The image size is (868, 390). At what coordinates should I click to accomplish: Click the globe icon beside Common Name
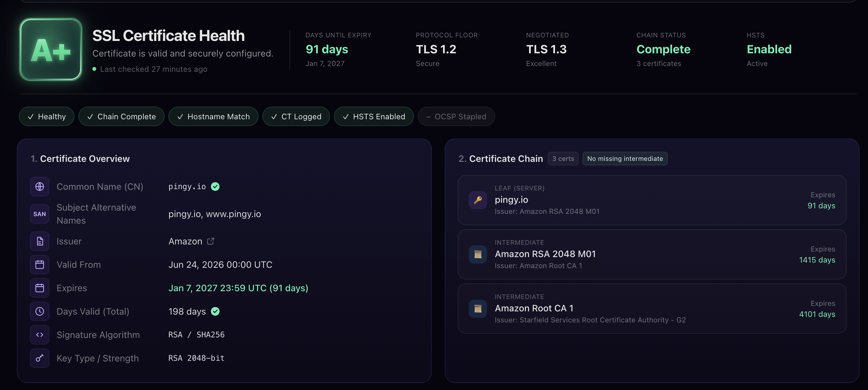point(39,187)
